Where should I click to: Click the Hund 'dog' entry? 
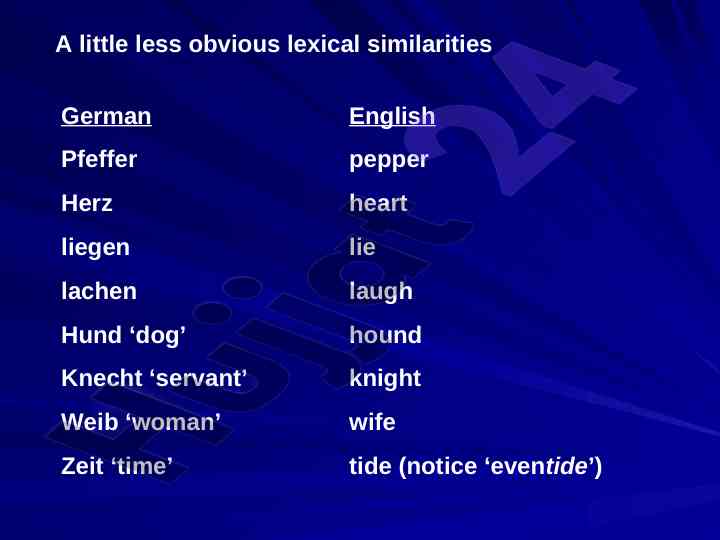123,335
